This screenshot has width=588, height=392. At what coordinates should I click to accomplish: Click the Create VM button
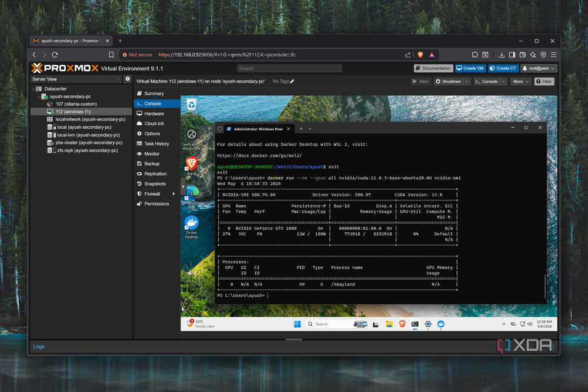click(x=470, y=68)
